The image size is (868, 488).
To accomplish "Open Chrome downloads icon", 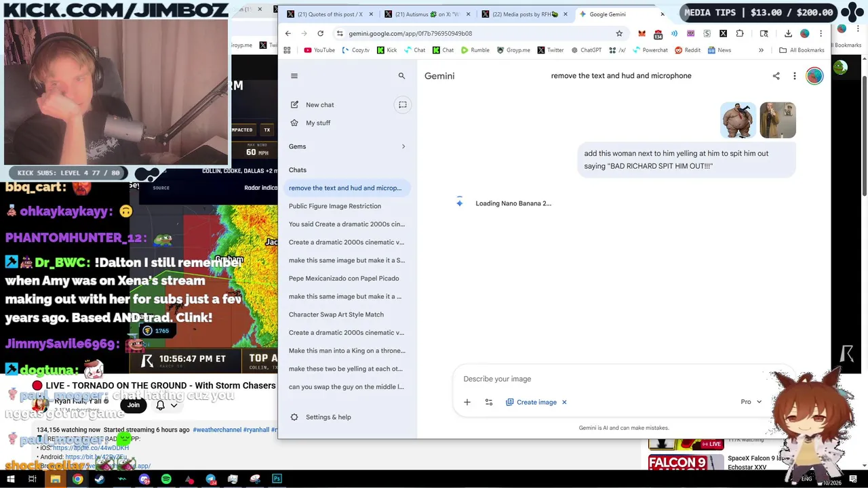I will (788, 33).
